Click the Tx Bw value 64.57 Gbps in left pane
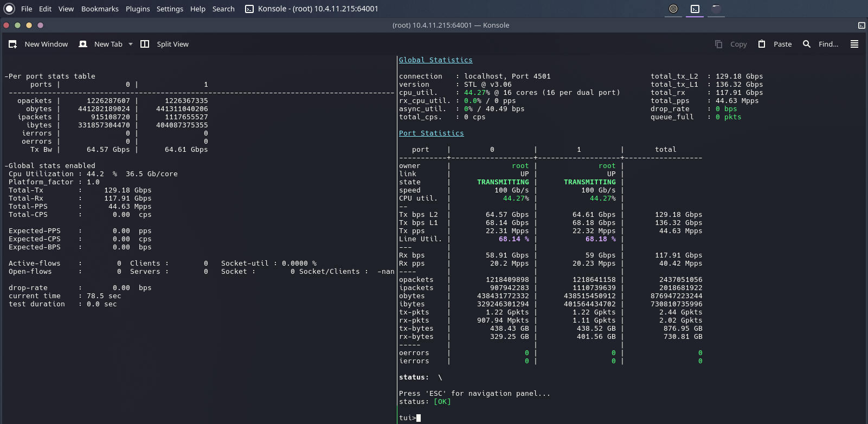Image resolution: width=868 pixels, height=424 pixels. click(x=108, y=150)
